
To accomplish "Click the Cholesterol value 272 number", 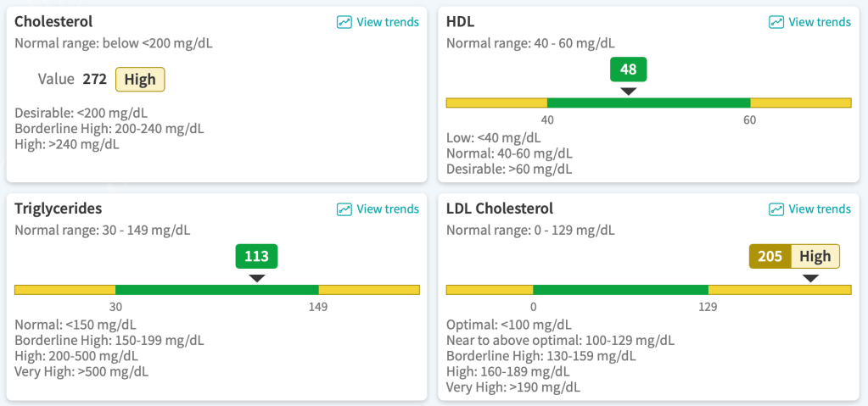I will 94,80.
